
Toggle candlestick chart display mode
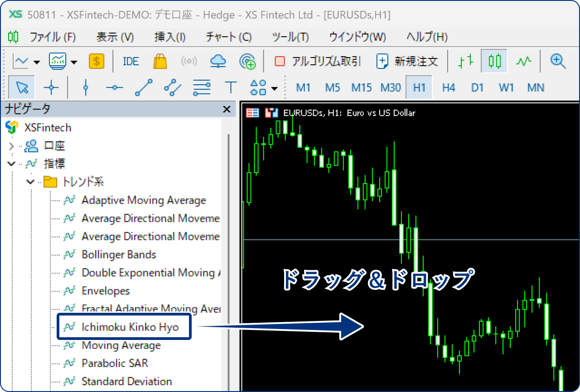point(495,61)
